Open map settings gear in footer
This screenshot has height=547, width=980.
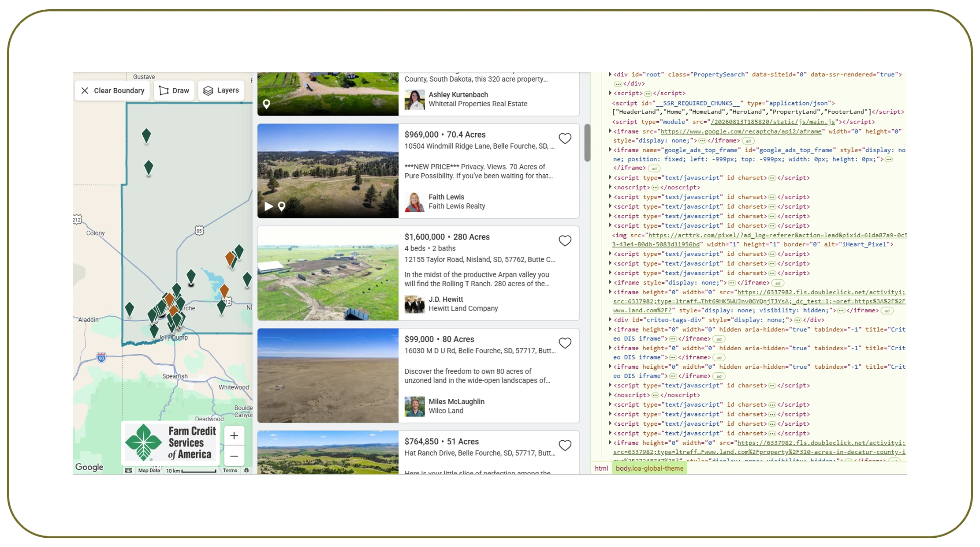(246, 471)
